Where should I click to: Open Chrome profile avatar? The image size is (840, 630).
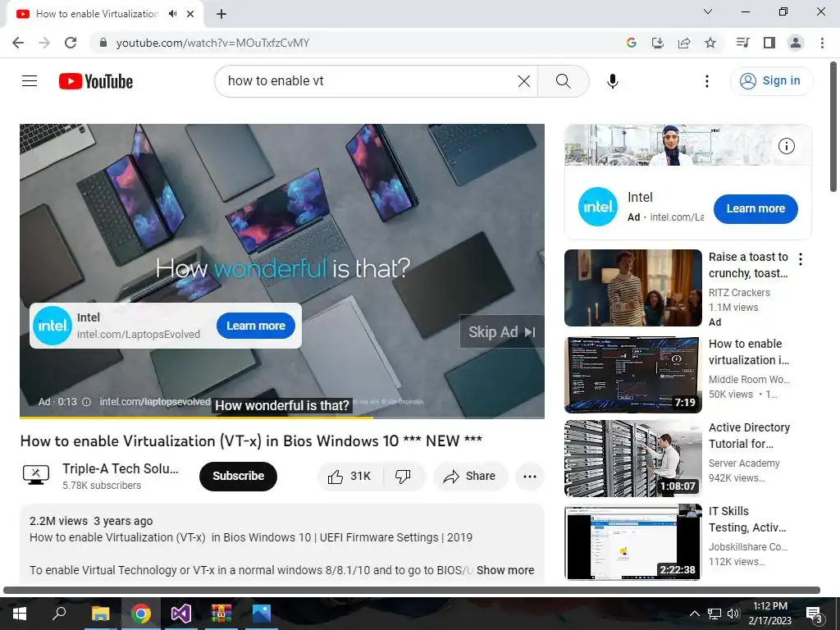pyautogui.click(x=796, y=43)
